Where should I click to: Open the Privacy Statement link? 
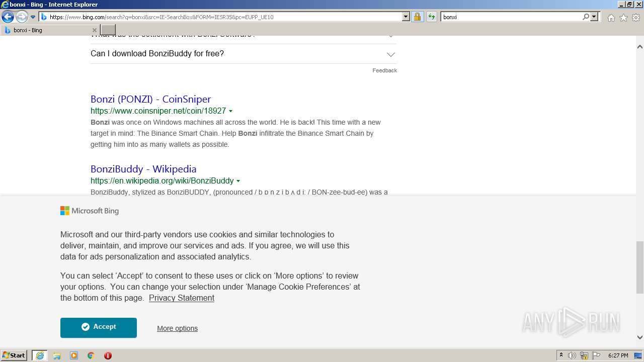coord(182,298)
